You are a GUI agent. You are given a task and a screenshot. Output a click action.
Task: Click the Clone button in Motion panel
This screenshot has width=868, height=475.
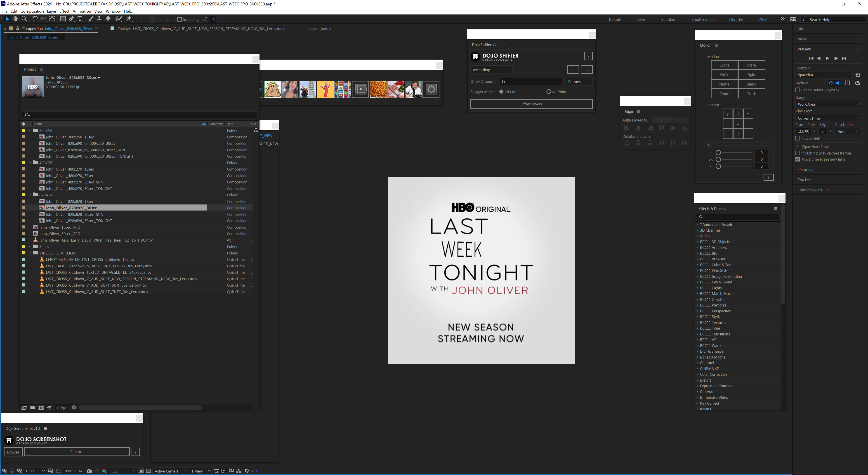tap(724, 94)
